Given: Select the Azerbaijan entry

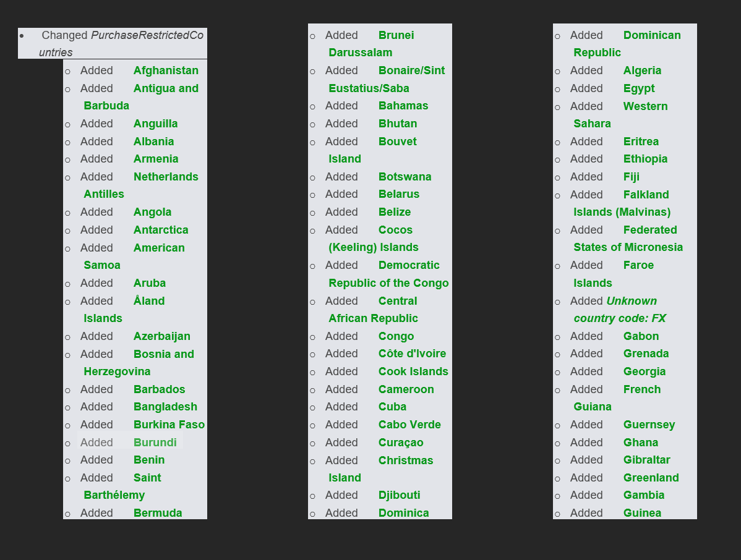Looking at the screenshot, I should 135,336.
